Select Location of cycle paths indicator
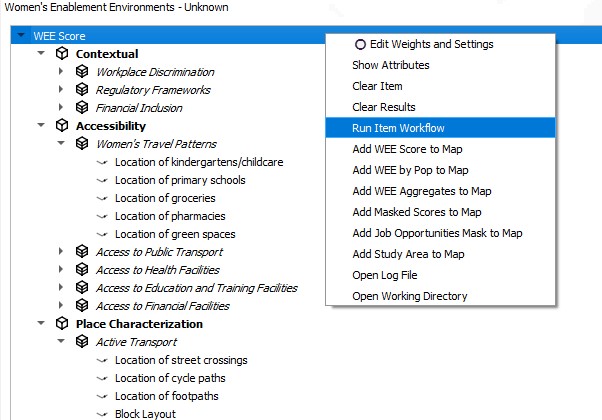 (x=170, y=378)
